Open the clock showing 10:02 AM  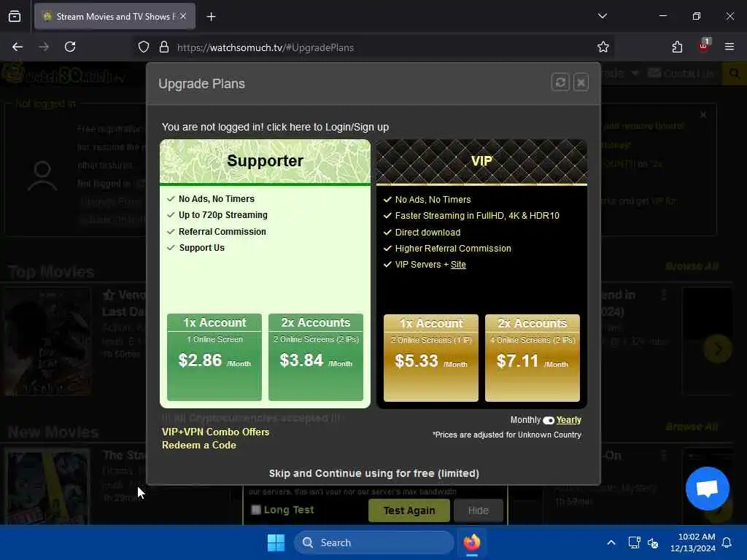693,542
